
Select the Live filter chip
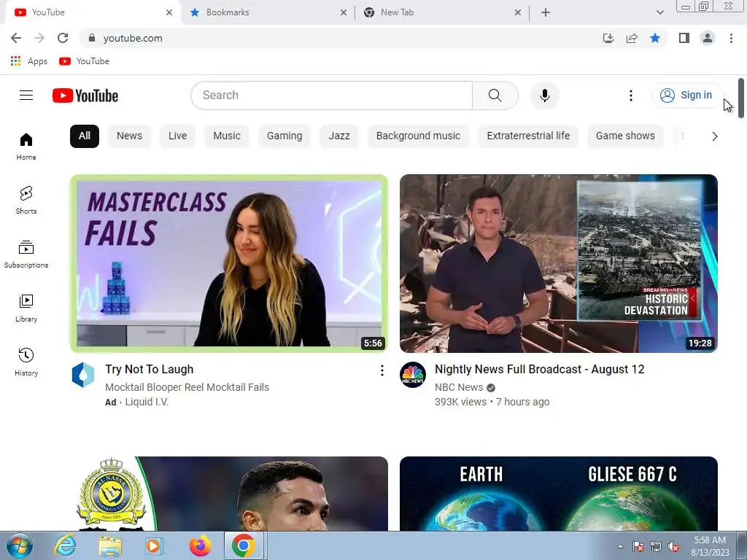point(177,136)
